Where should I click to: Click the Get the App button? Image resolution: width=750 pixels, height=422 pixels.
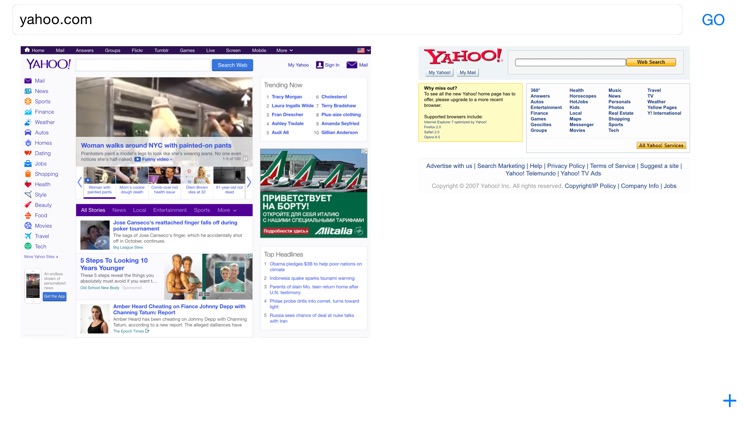(x=55, y=297)
